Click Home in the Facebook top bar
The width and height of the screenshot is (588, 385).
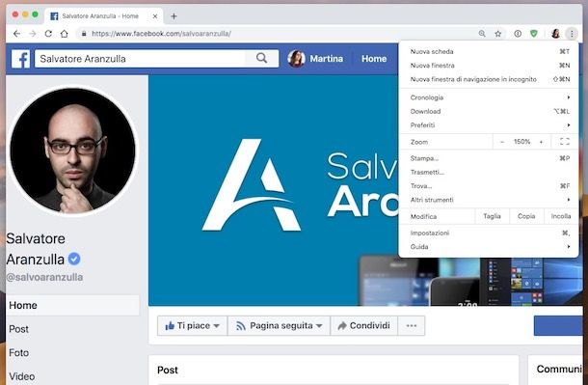point(374,59)
